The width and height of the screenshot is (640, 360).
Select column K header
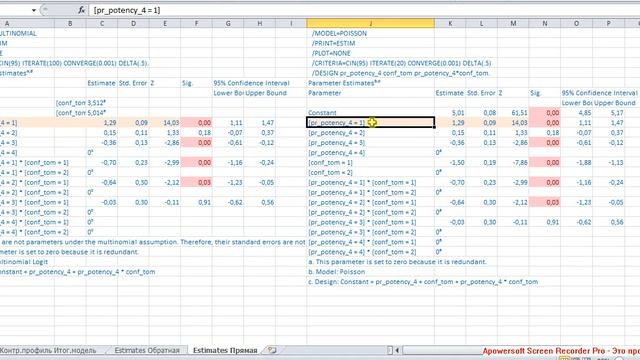point(450,23)
